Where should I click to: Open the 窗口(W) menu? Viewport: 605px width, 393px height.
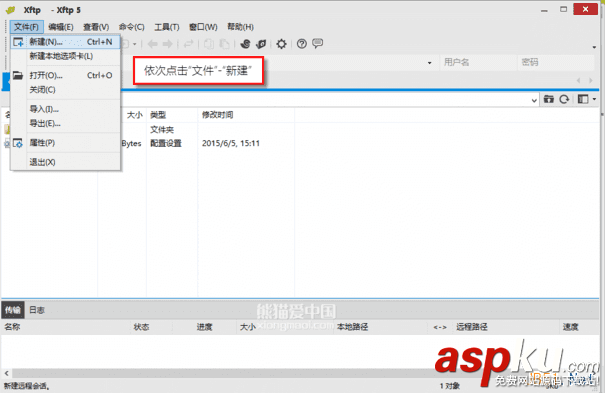[x=203, y=27]
